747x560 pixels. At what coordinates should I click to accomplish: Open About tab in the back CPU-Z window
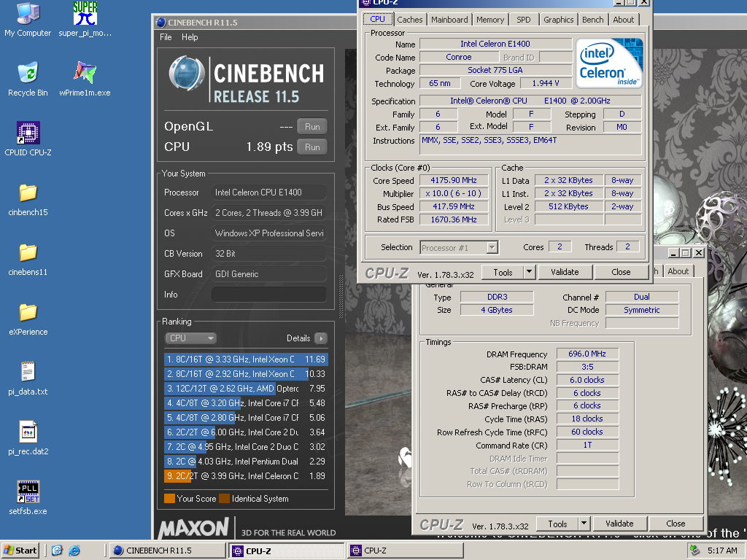tap(678, 271)
